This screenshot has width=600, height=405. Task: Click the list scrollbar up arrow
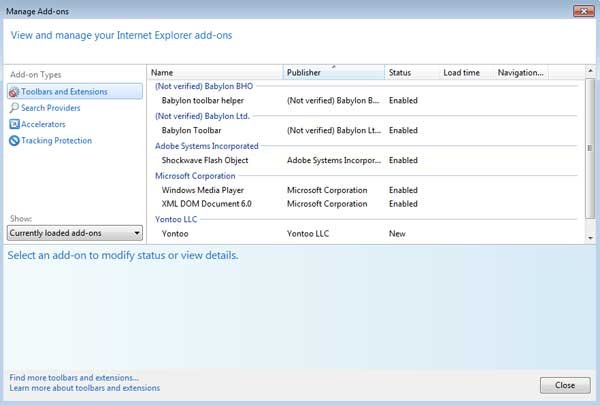(590, 71)
